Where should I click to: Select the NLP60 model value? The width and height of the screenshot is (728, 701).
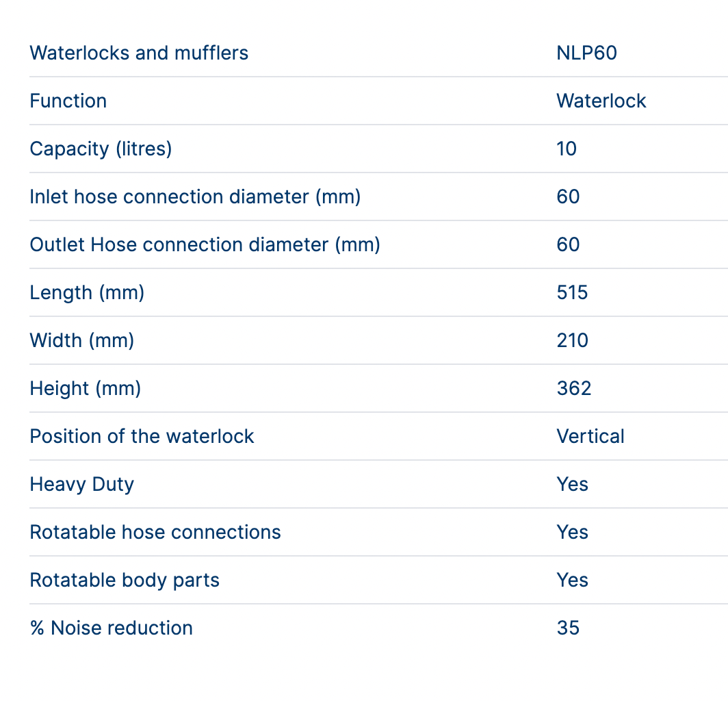(586, 53)
